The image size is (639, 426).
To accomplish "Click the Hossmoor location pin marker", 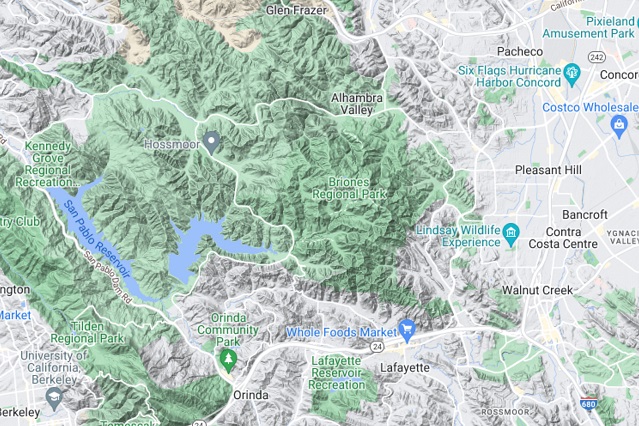I will [x=212, y=143].
